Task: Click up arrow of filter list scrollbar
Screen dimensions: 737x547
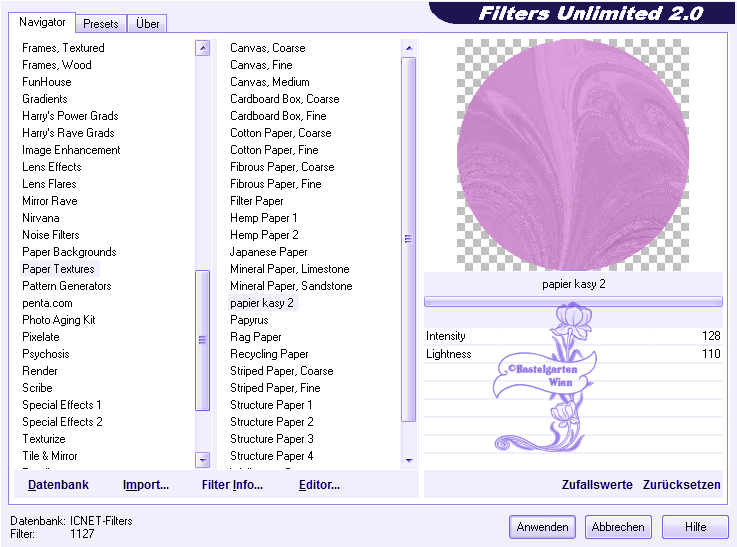Action: [409, 48]
